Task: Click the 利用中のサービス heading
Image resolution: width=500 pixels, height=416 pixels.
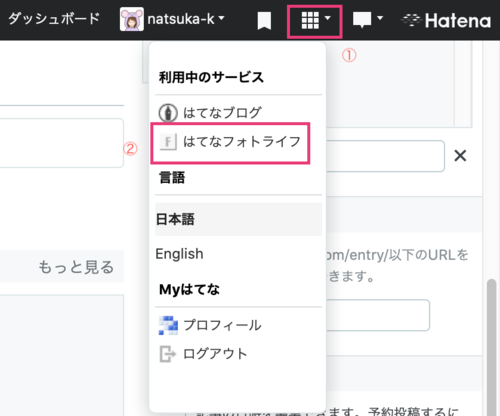Action: click(x=211, y=77)
